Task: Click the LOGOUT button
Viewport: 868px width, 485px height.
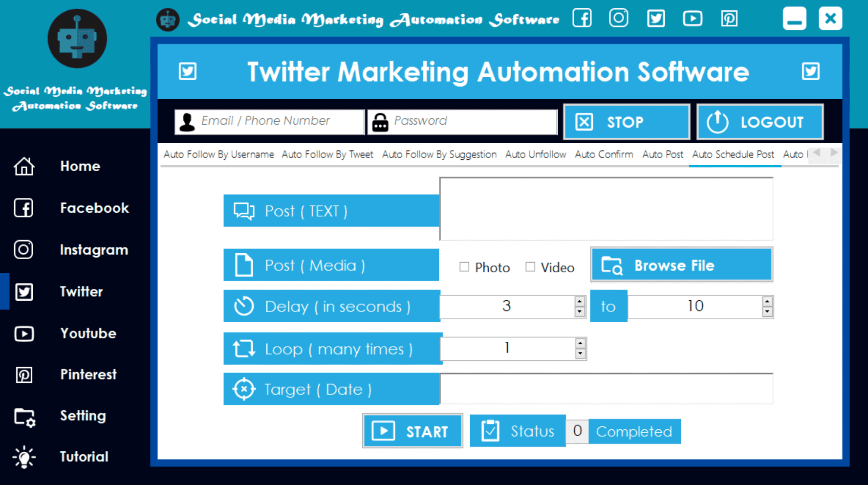Action: [x=760, y=122]
